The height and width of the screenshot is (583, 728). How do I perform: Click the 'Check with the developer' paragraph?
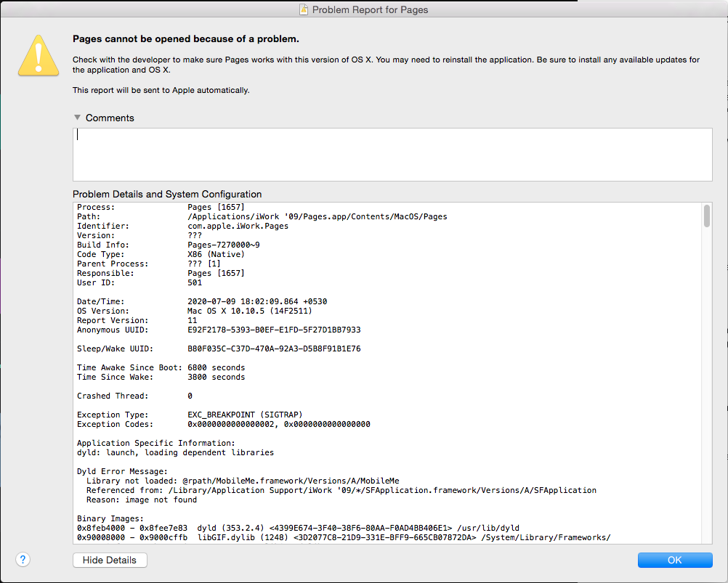386,65
